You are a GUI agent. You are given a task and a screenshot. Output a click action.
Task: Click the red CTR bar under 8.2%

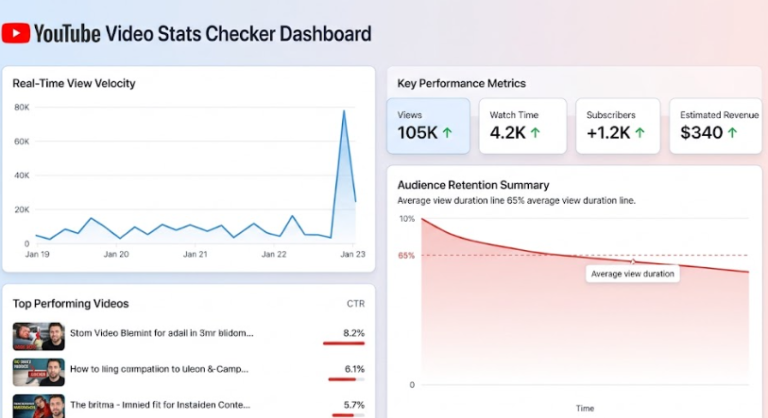click(x=344, y=344)
